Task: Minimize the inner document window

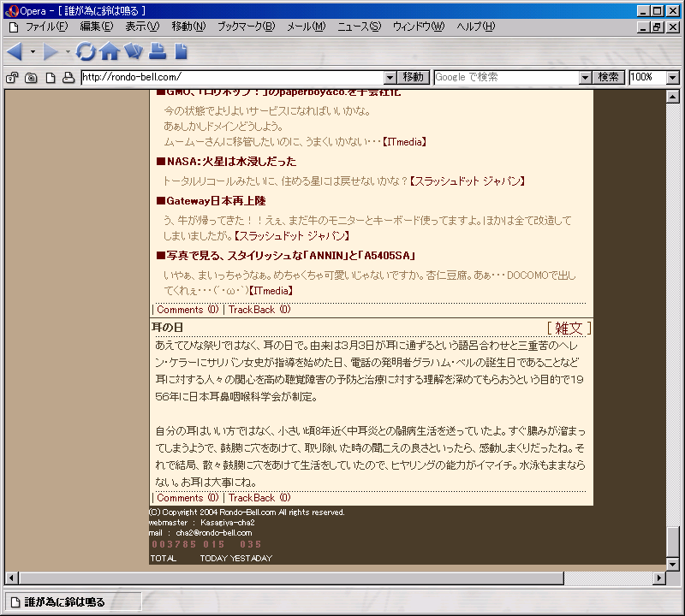Action: tap(643, 27)
